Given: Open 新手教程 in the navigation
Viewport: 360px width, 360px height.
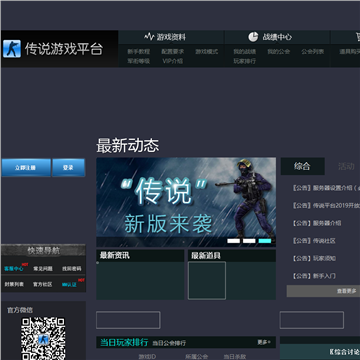Looking at the screenshot, I should (x=139, y=52).
